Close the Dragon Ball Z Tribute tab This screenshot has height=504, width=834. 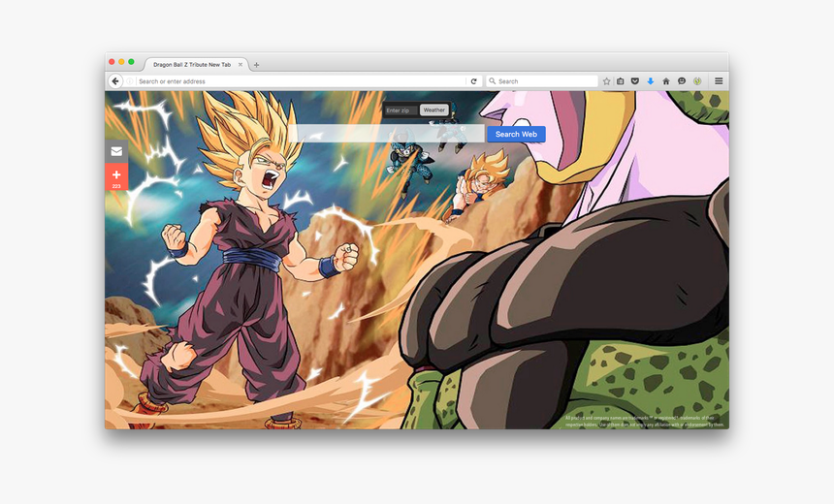coord(241,64)
